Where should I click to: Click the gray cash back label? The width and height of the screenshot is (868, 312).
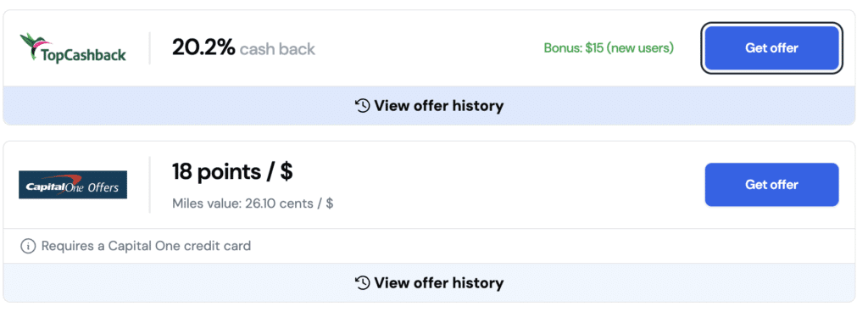tap(277, 49)
